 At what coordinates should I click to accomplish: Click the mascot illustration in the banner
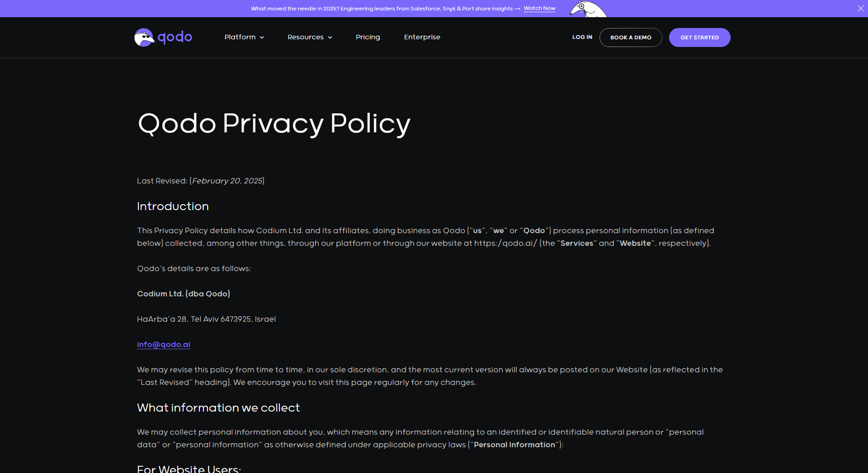[588, 9]
